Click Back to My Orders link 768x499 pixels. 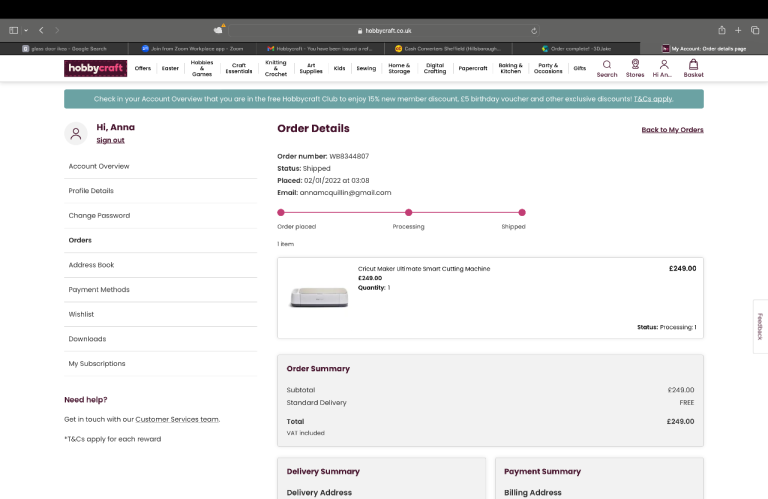point(672,130)
